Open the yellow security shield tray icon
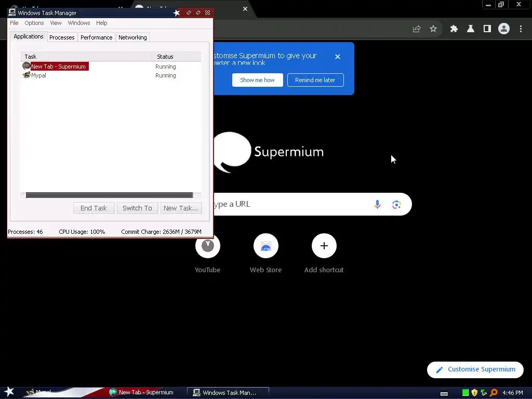532x399 pixels. coord(474,393)
